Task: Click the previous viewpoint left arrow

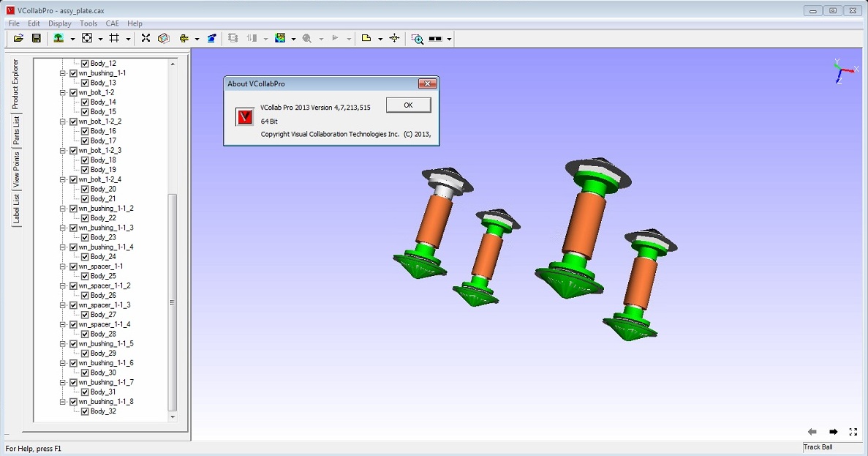Action: tap(812, 432)
